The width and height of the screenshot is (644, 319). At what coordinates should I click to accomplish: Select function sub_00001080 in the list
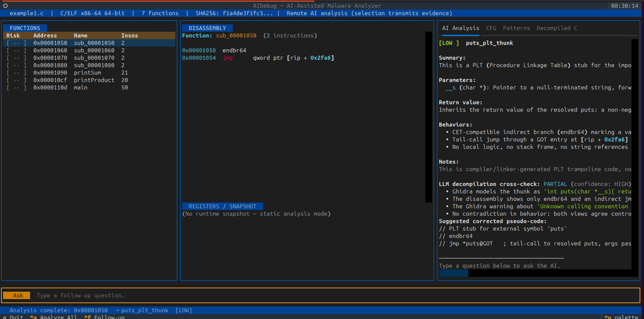[x=89, y=65]
